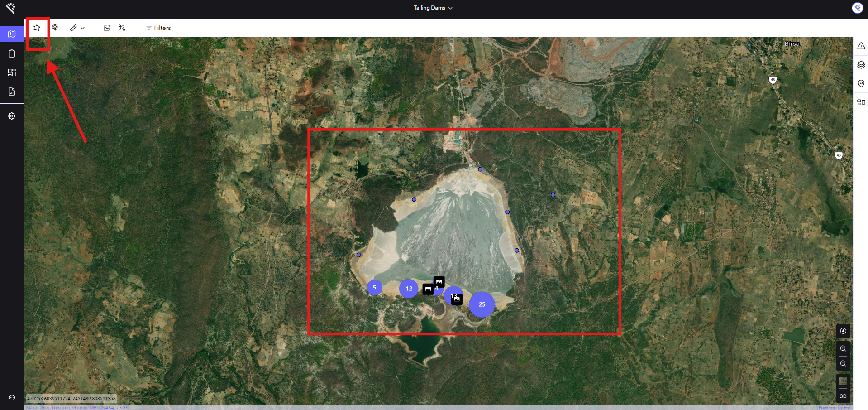Open the map layers panel
This screenshot has height=410, width=868.
[861, 65]
